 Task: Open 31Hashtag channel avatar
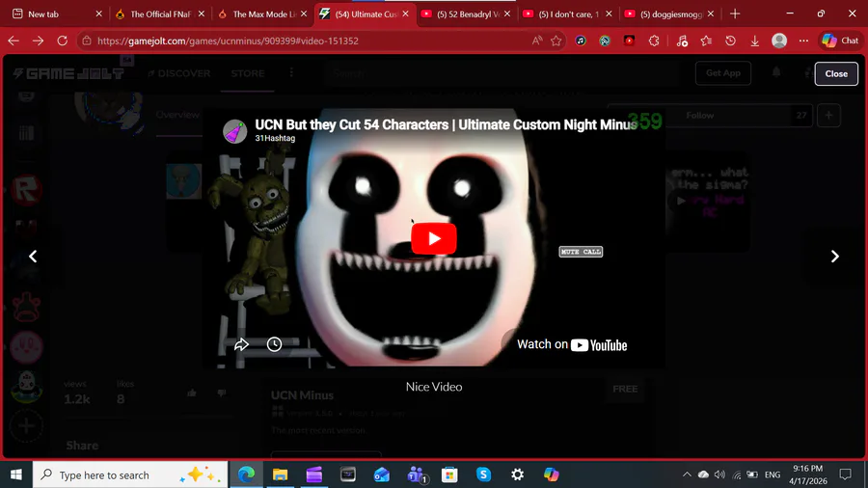pos(234,132)
